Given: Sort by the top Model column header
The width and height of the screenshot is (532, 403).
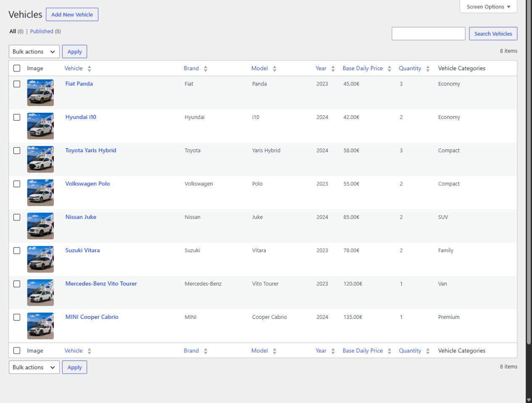Looking at the screenshot, I should 259,68.
